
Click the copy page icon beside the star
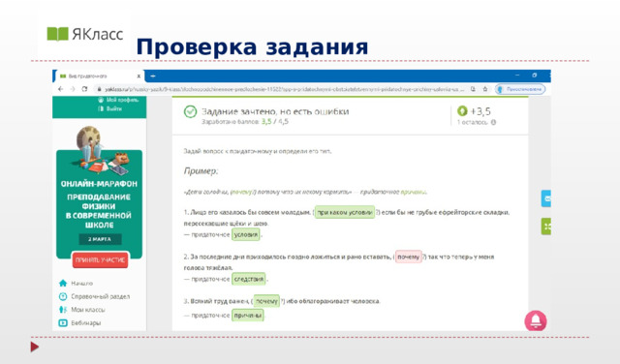[x=473, y=89]
